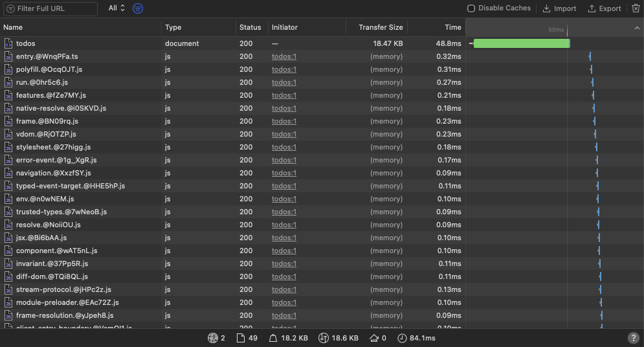
Task: Click the JS icon for typed-event-target.@HHE5hP.js
Action: point(8,186)
